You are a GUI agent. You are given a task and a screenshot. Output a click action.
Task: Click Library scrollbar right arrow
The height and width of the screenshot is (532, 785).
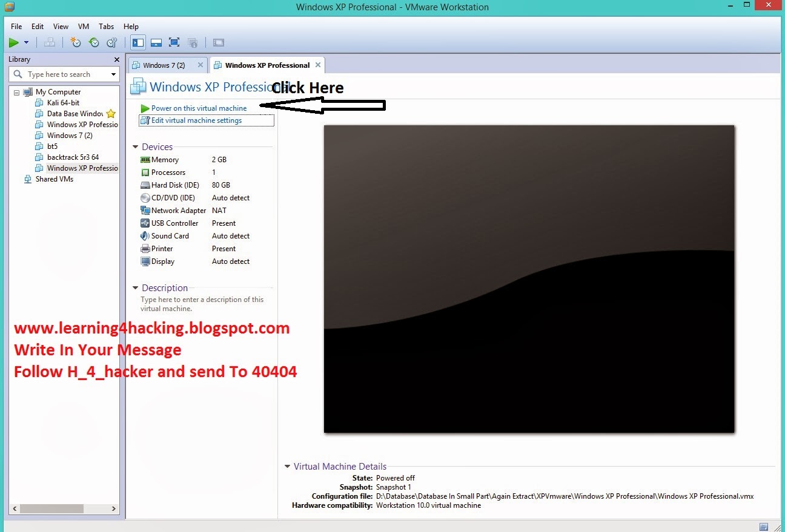(114, 509)
